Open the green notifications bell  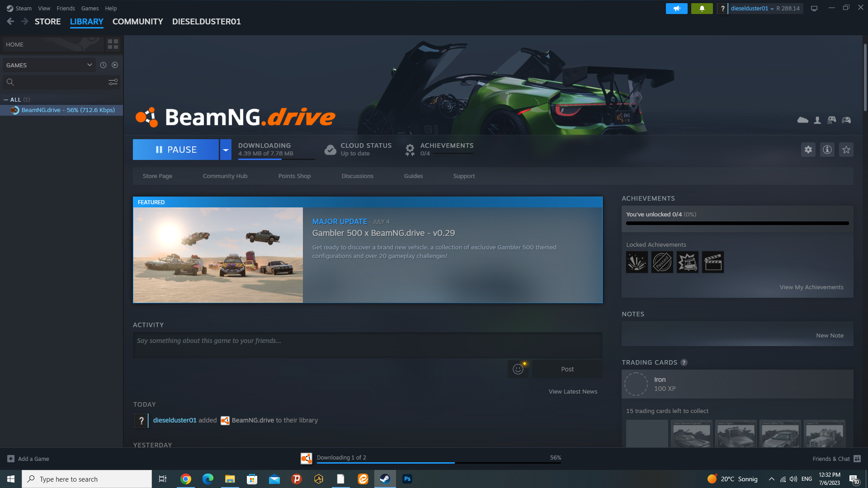coord(702,9)
